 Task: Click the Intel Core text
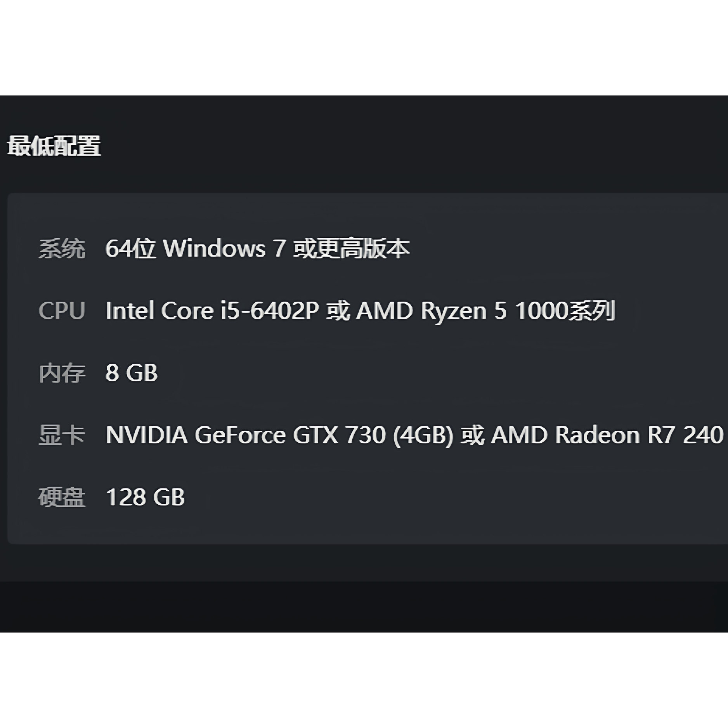159,311
